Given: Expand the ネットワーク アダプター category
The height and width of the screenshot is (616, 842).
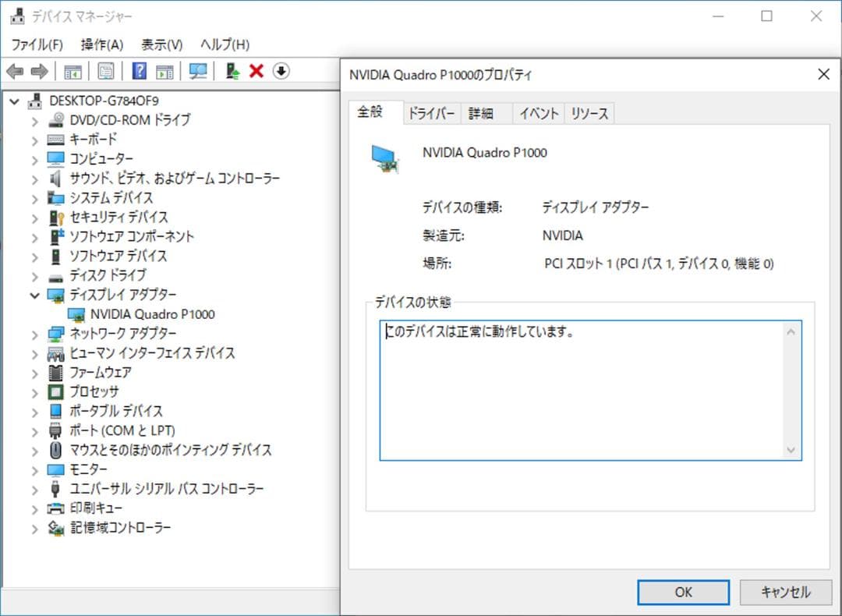Looking at the screenshot, I should tap(34, 334).
